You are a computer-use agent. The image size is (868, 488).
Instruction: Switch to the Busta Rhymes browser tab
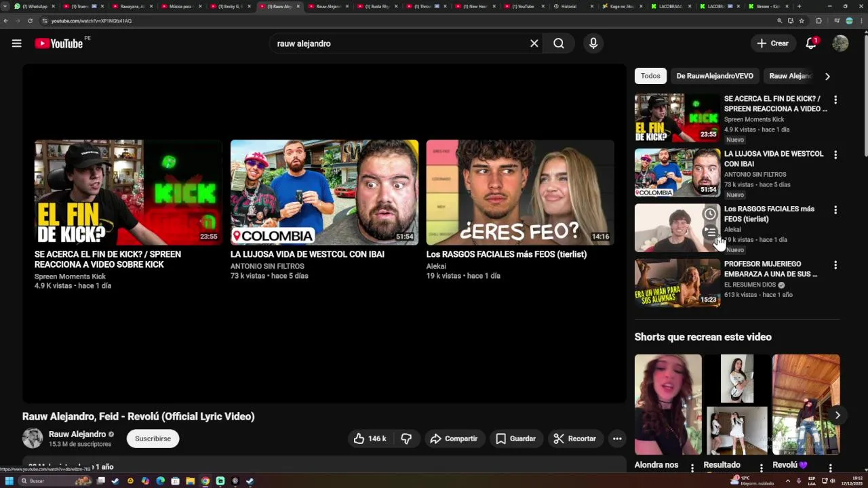coord(376,6)
